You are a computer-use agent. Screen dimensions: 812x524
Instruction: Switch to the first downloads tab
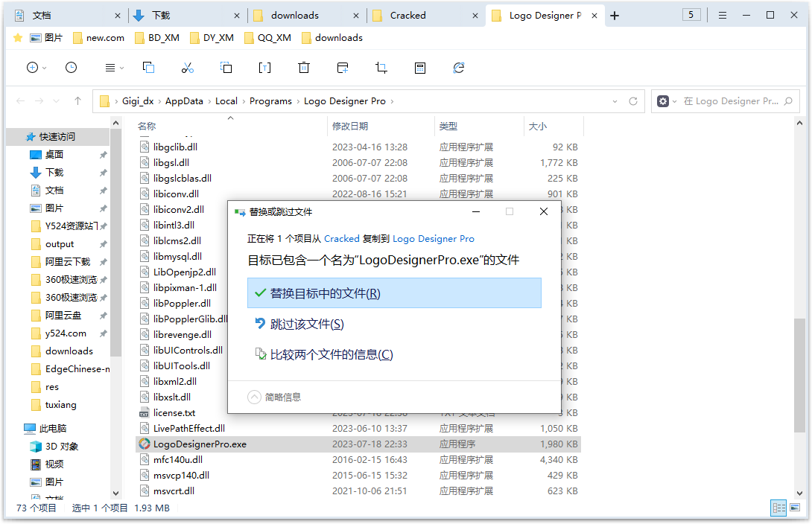click(306, 16)
